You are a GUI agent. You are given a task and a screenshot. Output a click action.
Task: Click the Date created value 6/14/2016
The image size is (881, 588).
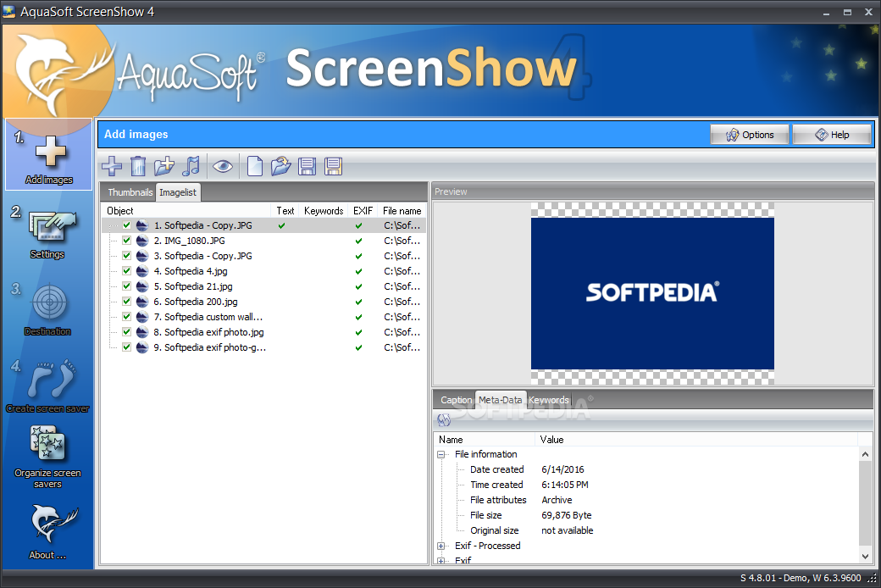pyautogui.click(x=562, y=469)
